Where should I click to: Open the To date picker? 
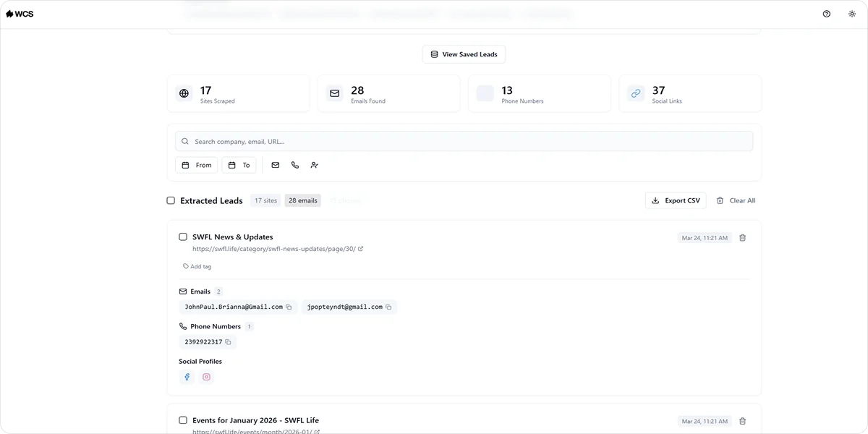[239, 165]
